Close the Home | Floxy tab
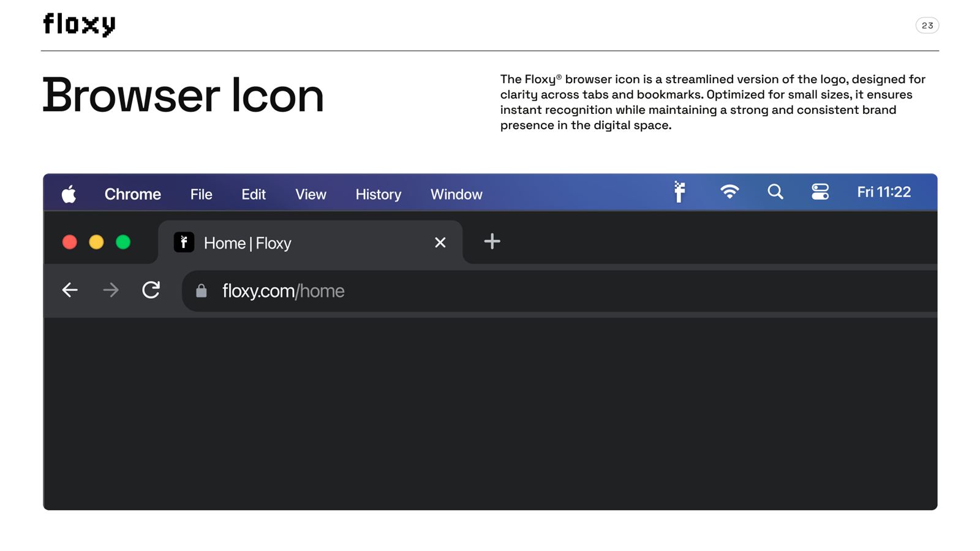Screen dimensions: 980x551 tap(440, 242)
